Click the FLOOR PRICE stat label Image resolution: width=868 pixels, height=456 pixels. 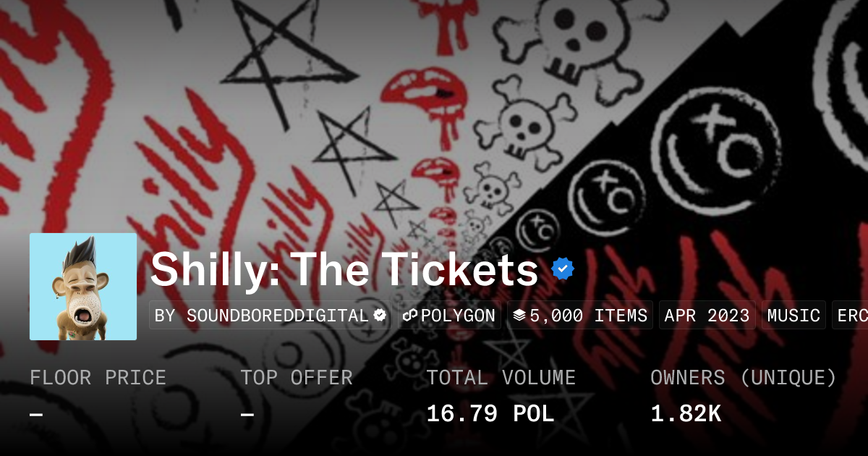click(98, 378)
